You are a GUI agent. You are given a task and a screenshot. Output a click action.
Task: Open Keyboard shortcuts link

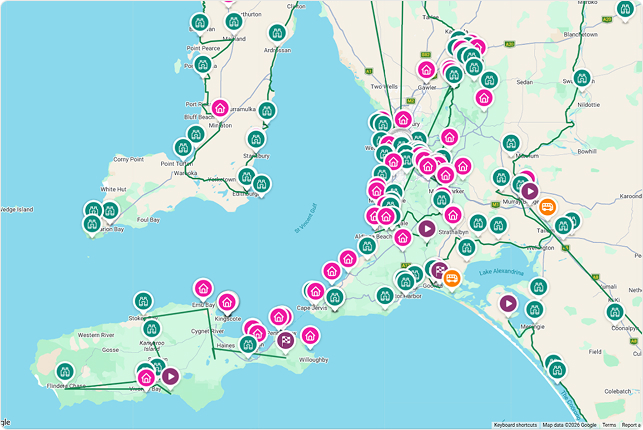point(515,425)
